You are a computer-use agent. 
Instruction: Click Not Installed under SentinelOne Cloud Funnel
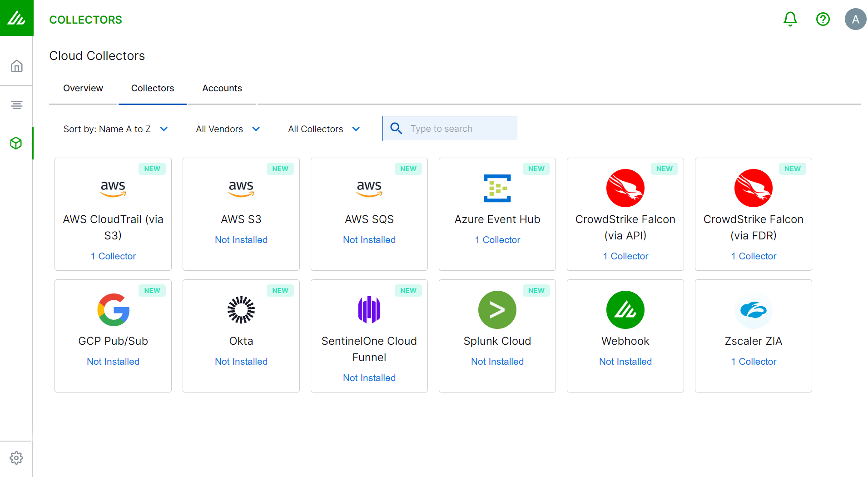[x=369, y=378]
